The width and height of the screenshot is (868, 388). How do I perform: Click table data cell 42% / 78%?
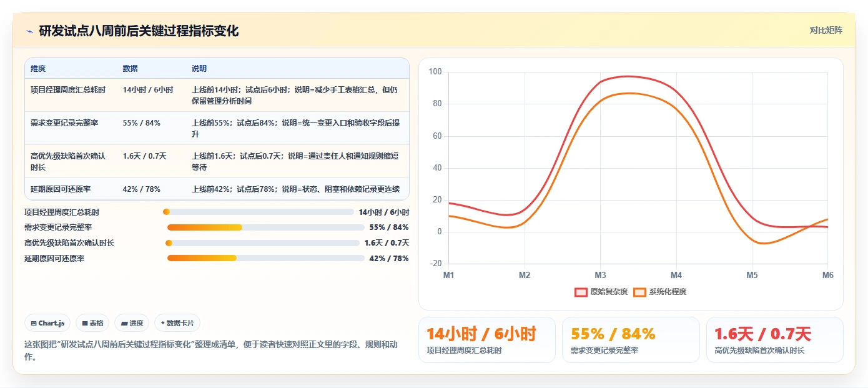[142, 189]
